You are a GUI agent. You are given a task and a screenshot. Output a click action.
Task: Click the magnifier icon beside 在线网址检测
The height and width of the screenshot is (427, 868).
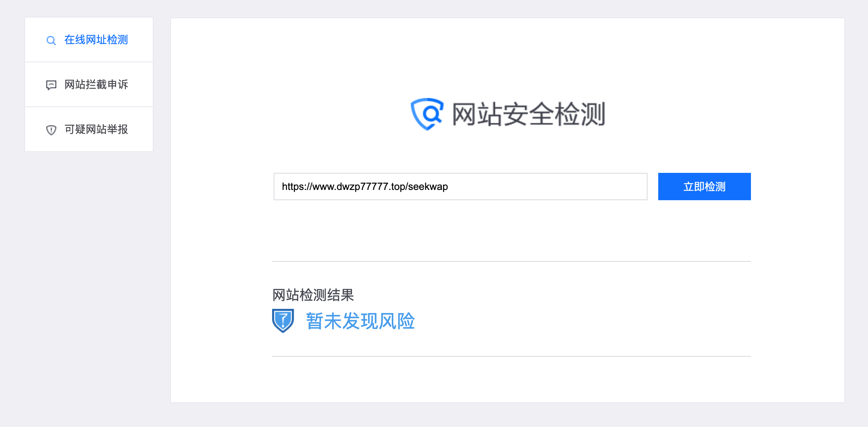pos(51,40)
